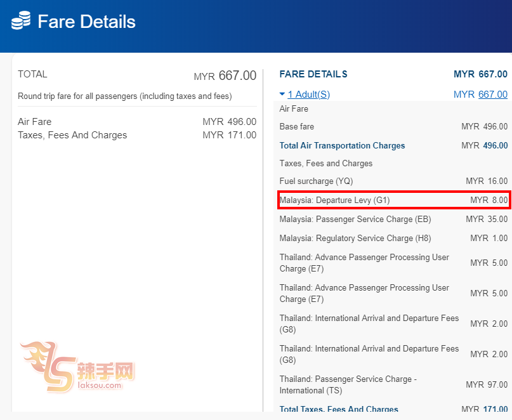
Task: Click the round trip fare description text
Action: (x=124, y=96)
